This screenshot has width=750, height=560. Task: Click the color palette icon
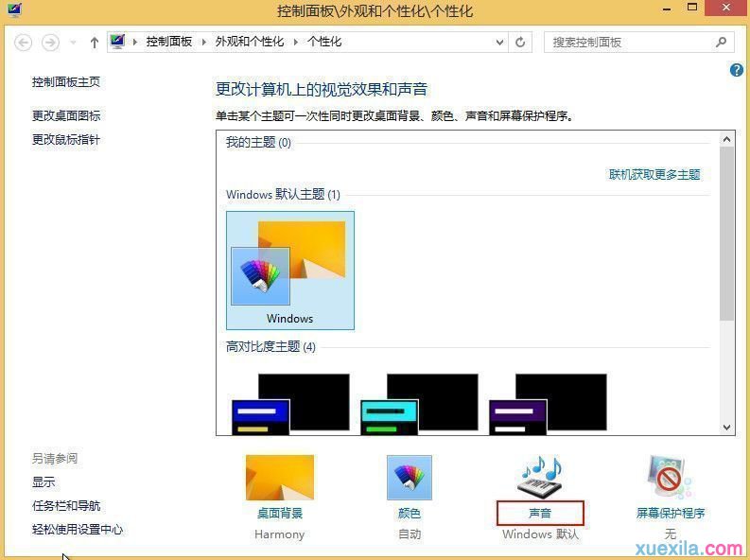pos(410,478)
